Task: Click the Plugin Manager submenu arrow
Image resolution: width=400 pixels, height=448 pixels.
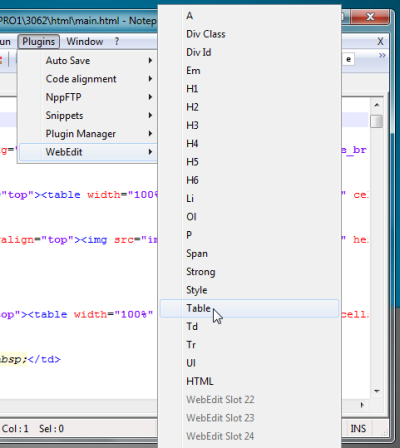Action: point(150,134)
